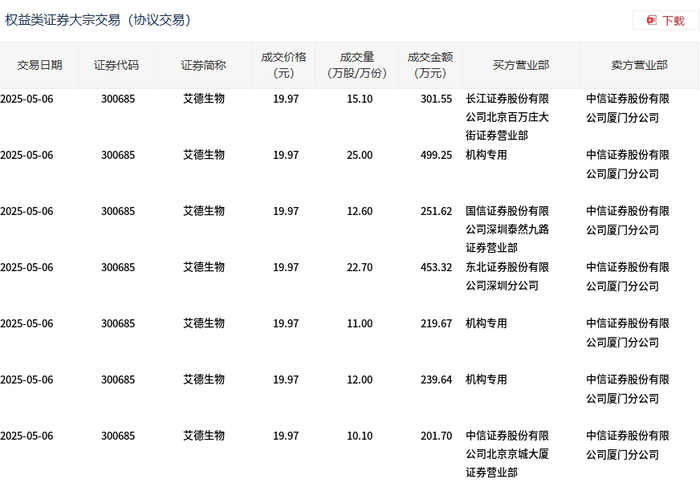The image size is (700, 483).
Task: Click the page title 权益类证券大宗交易（协议交易）
Action: click(x=98, y=20)
